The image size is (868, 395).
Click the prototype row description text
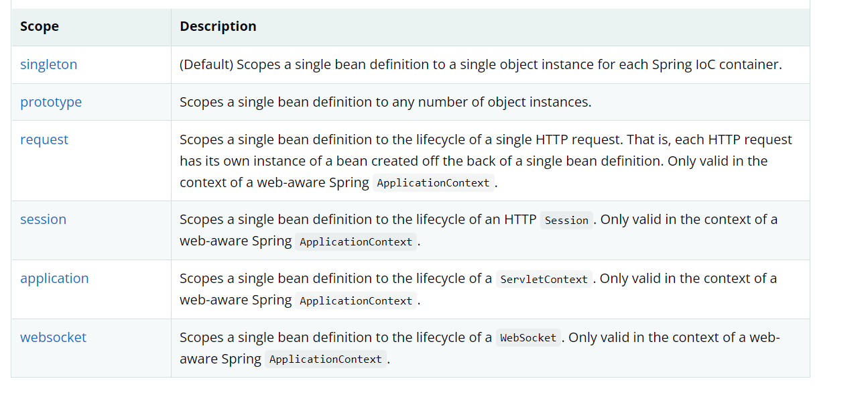(x=385, y=102)
